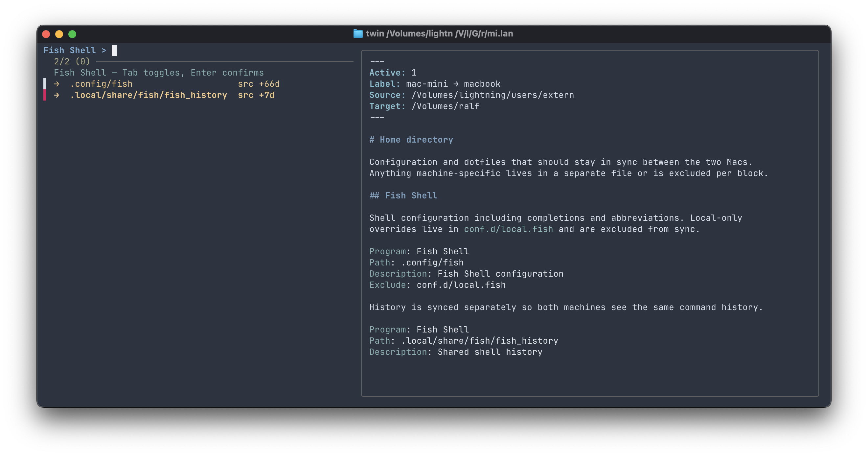Click the 'Path: .local/share/fish/fish_history' preview line
Viewport: 868px width, 456px height.
[463, 341]
